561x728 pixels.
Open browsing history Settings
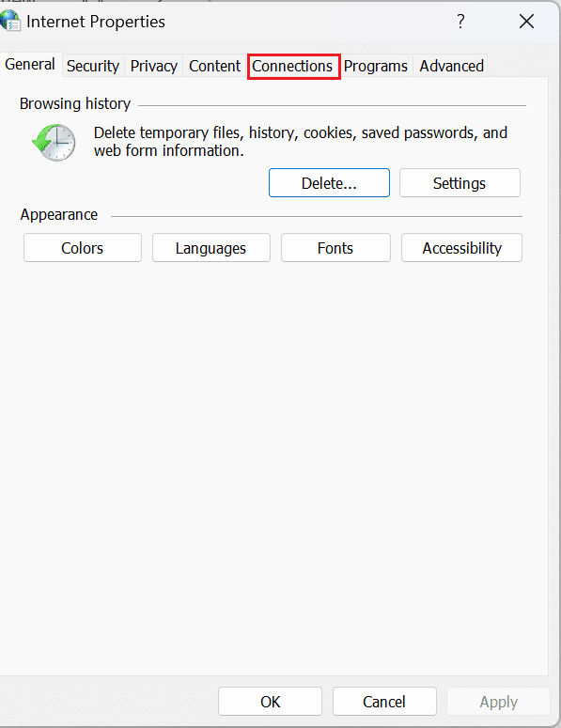[x=460, y=183]
